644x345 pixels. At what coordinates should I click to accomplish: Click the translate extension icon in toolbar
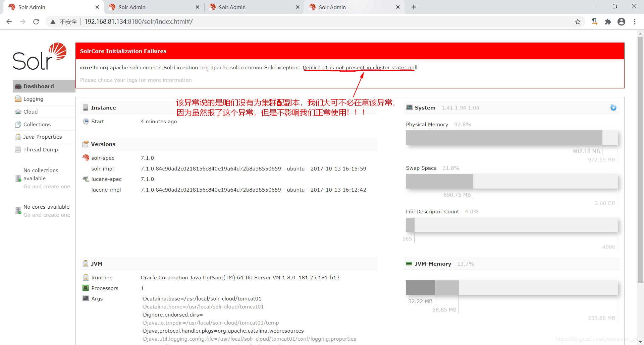(x=594, y=22)
